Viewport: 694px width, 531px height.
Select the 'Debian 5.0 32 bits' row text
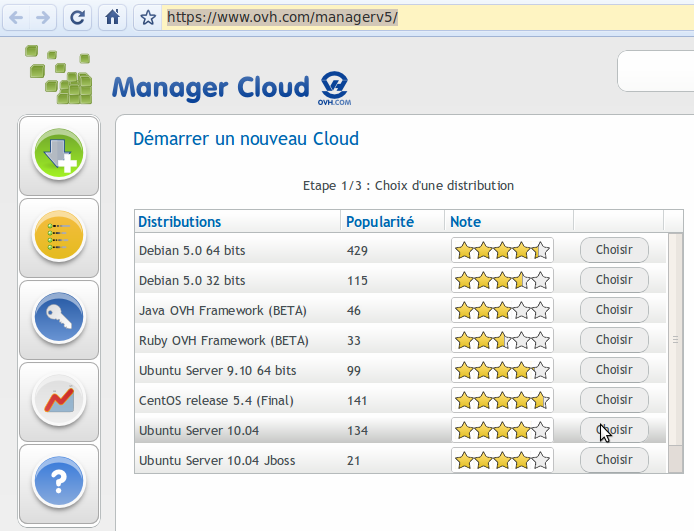[x=192, y=281]
